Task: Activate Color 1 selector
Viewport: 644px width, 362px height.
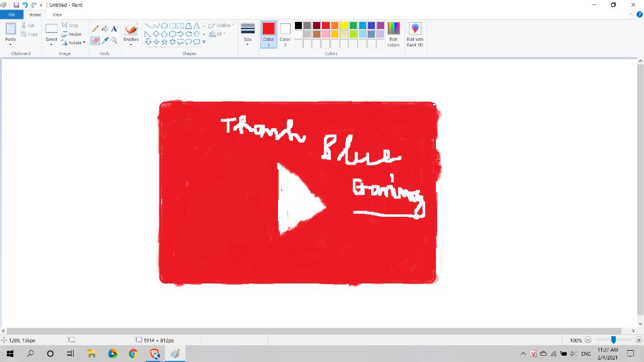Action: click(x=269, y=34)
